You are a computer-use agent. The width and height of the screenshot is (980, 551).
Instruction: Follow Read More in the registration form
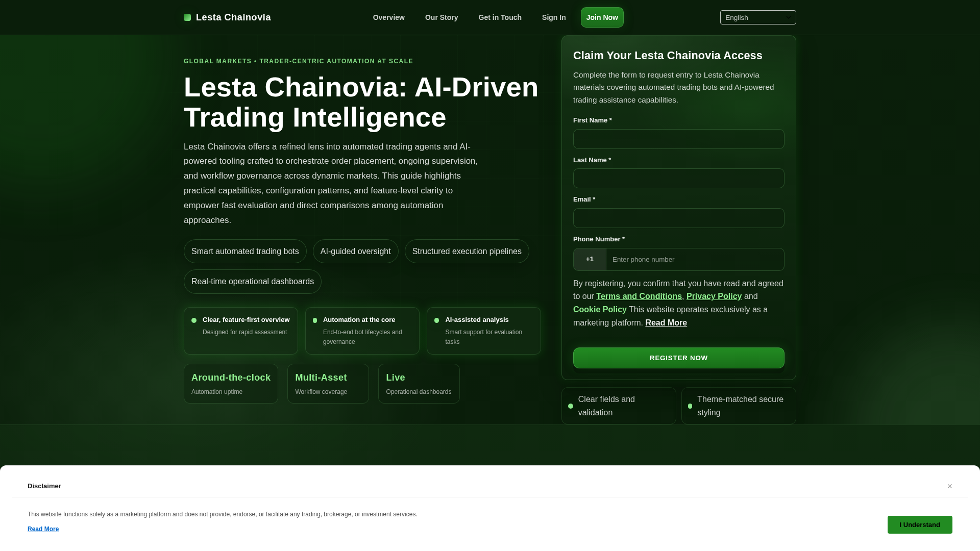666,323
